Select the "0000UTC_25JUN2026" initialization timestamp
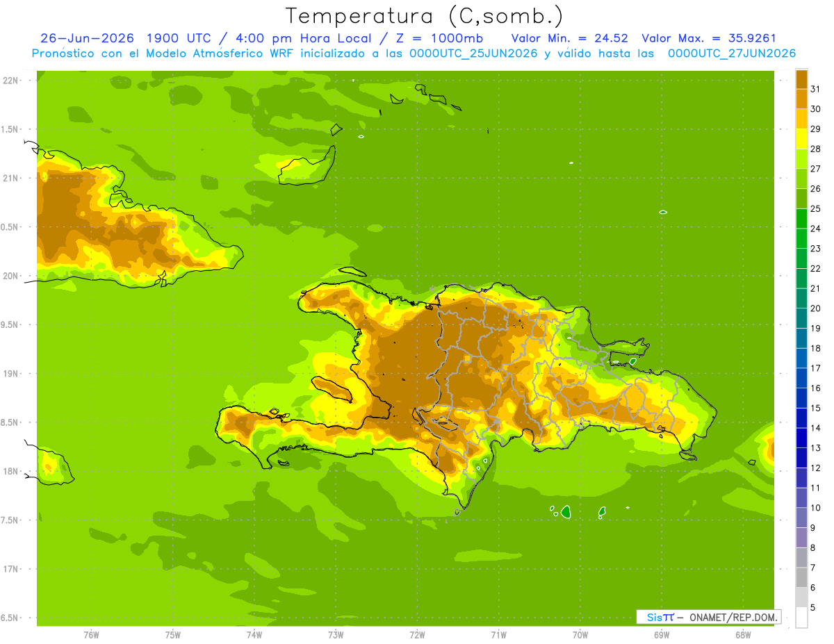The width and height of the screenshot is (834, 644). 474,53
